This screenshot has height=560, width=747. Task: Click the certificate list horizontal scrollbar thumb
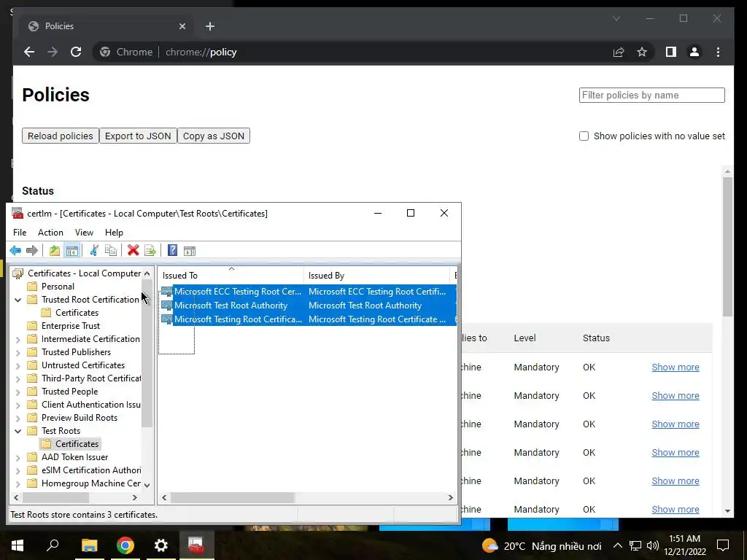click(x=233, y=497)
